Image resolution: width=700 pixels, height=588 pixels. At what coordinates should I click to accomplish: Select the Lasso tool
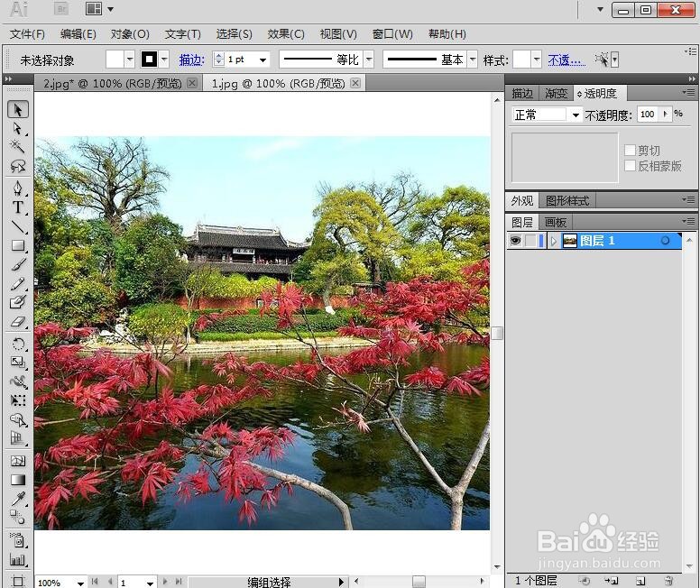pos(18,166)
